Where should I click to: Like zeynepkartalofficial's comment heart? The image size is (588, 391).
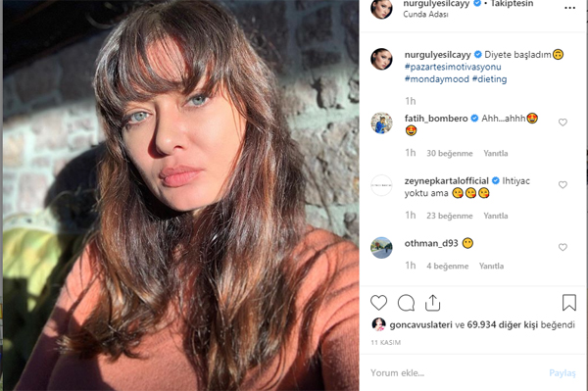[563, 185]
